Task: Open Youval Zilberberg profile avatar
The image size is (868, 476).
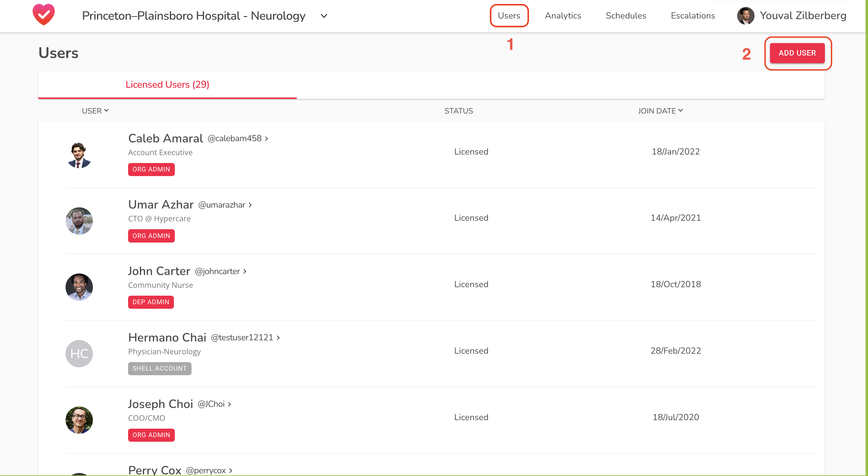Action: (x=745, y=16)
